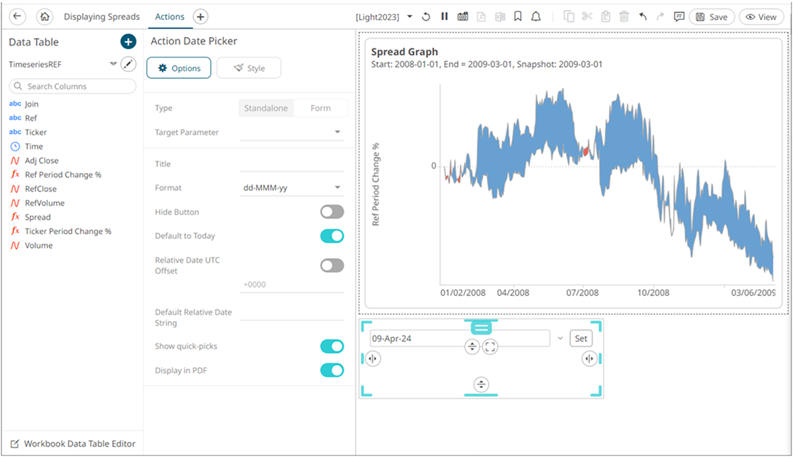Click the bookmark icon in toolbar
This screenshot has width=793, height=457.
pyautogui.click(x=517, y=17)
